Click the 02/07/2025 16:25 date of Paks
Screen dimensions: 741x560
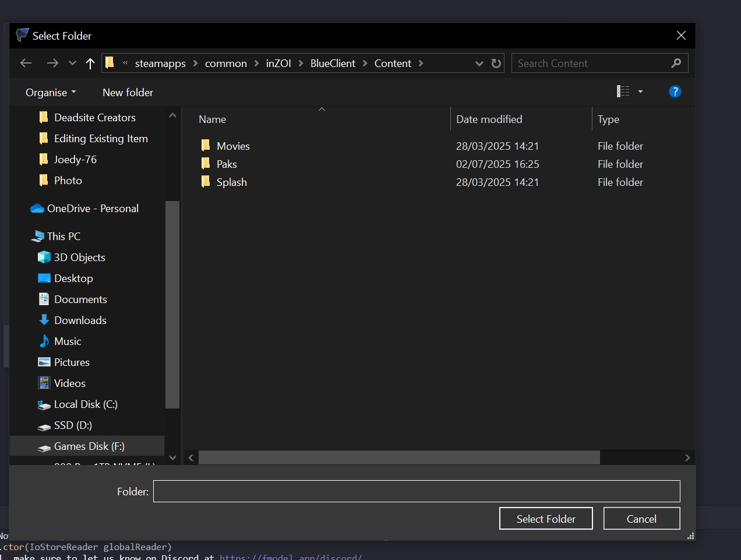(497, 164)
